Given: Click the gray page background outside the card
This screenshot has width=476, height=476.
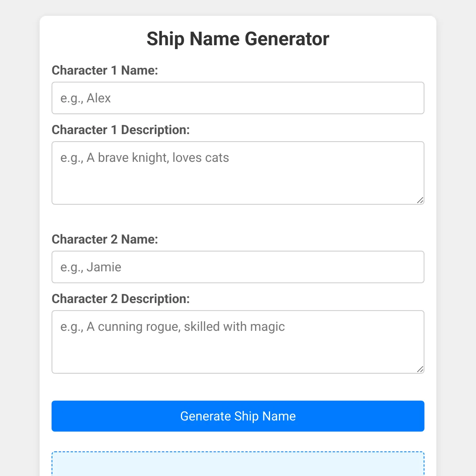Looking at the screenshot, I should (x=20, y=238).
